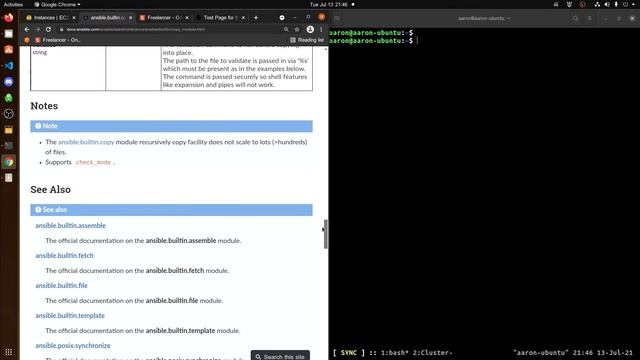This screenshot has height=360, width=640.
Task: Open Discord from the dock
Action: pos(9,82)
